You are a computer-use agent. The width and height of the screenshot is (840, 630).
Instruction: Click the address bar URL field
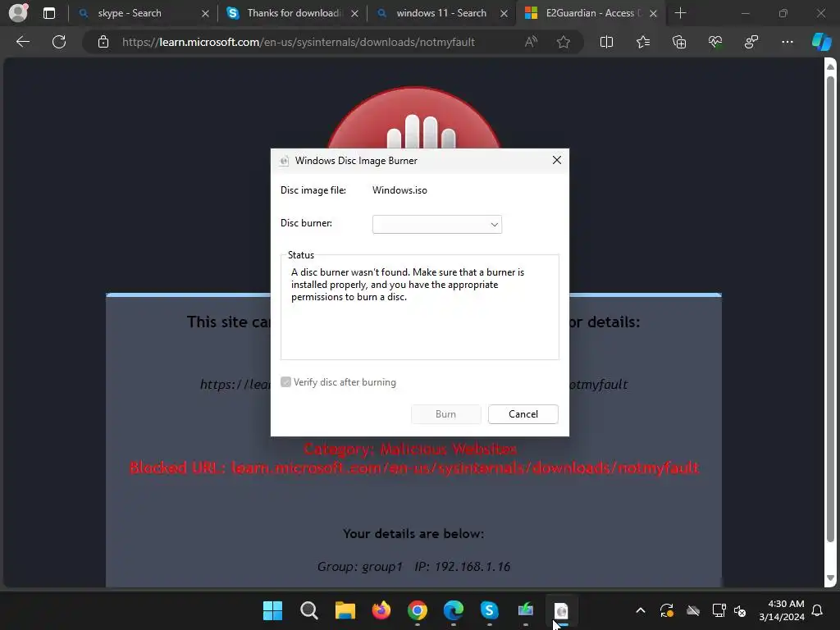click(x=299, y=42)
